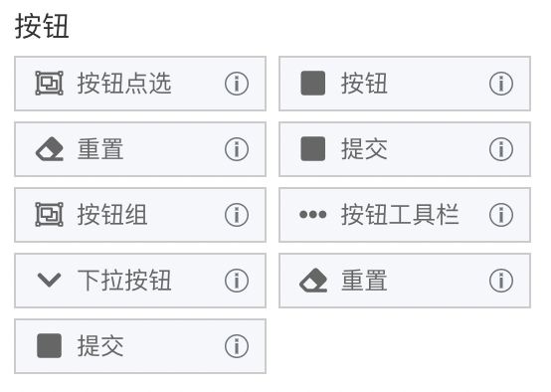The width and height of the screenshot is (551, 392).
Task: Select the 下拉按钮 label text
Action: [x=124, y=281]
